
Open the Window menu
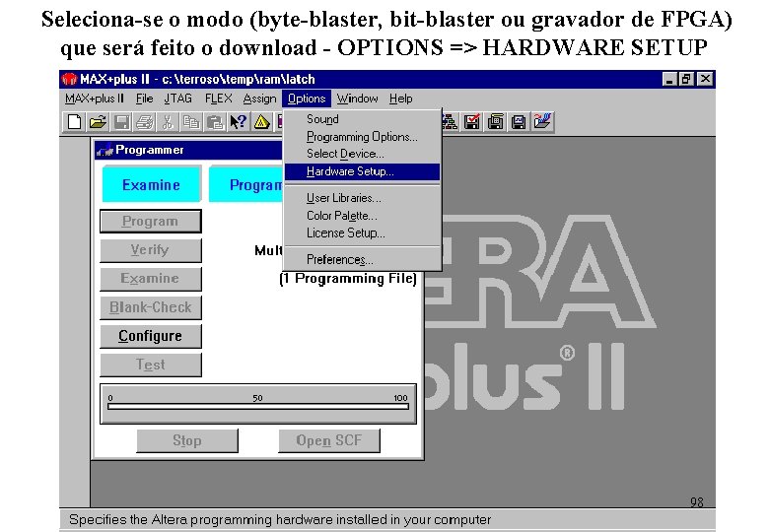[358, 99]
